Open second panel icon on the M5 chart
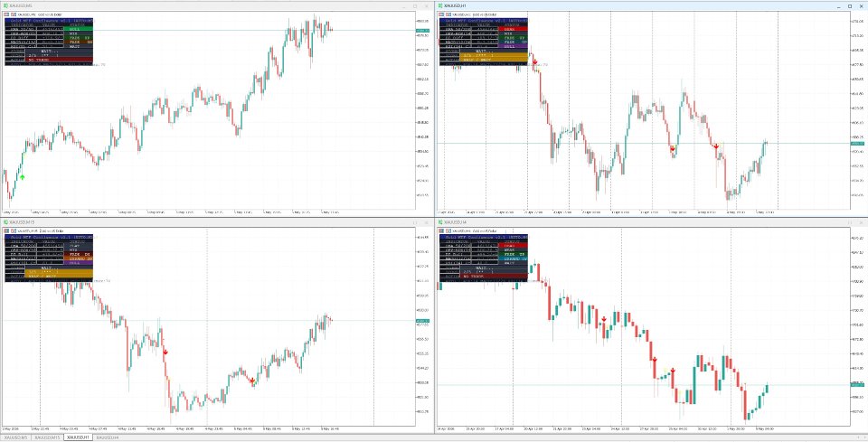868x442 pixels. (13, 14)
